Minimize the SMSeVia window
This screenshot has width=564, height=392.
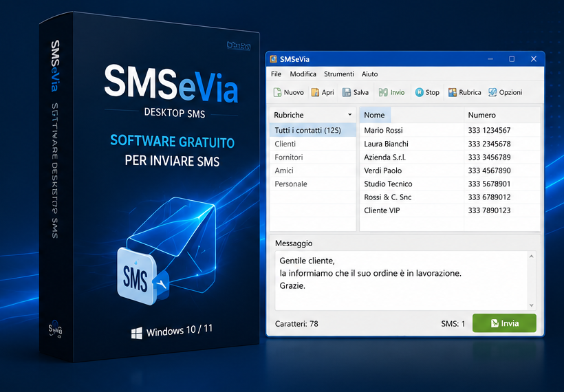coord(490,59)
